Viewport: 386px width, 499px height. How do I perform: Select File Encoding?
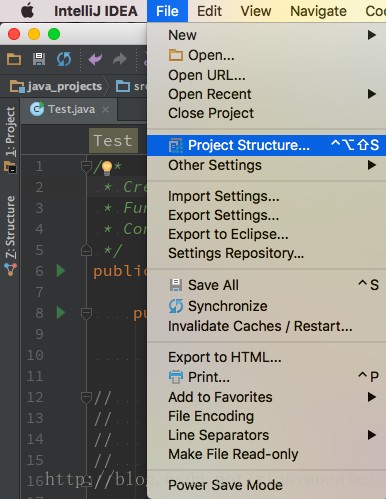click(x=266, y=416)
